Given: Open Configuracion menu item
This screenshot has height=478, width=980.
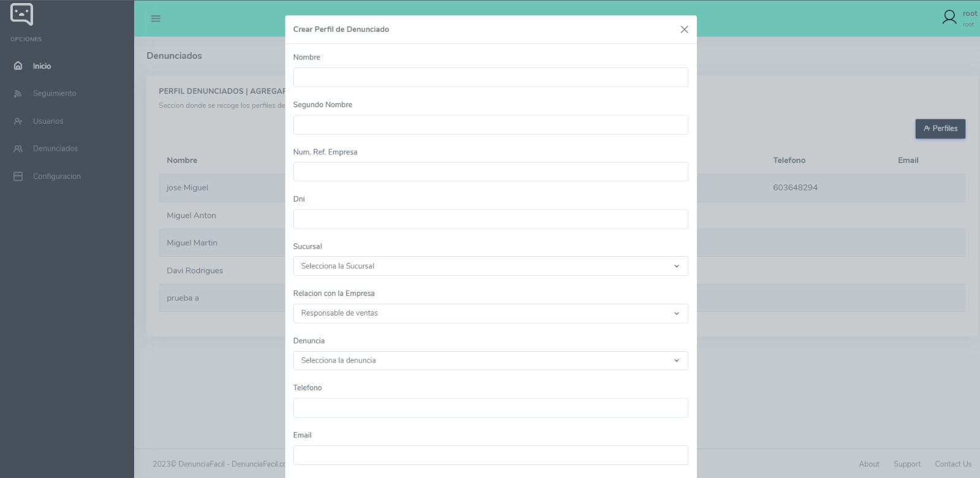Looking at the screenshot, I should click(x=56, y=176).
